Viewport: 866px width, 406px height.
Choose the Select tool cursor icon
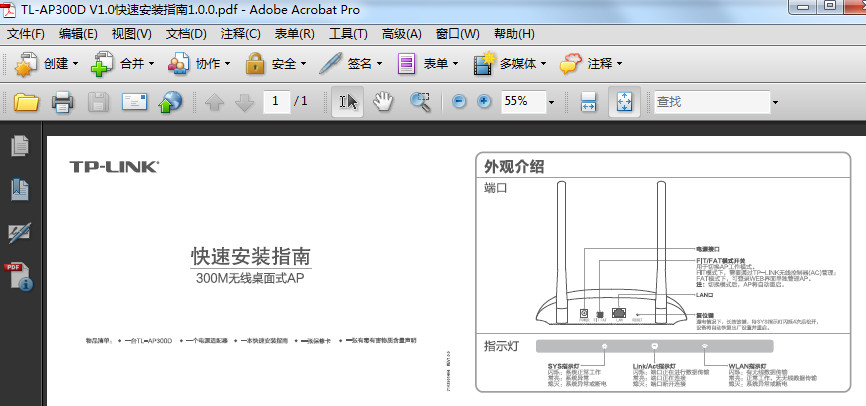[x=347, y=102]
